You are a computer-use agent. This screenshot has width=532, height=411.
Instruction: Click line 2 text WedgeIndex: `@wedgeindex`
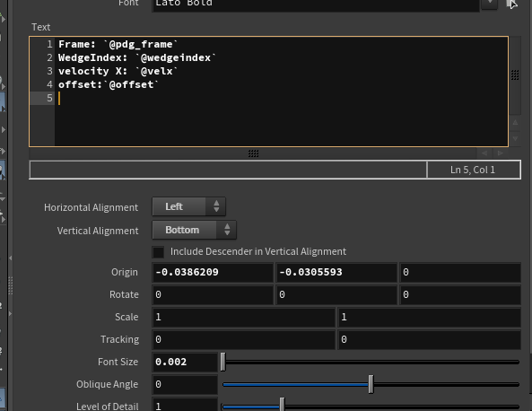(x=136, y=57)
